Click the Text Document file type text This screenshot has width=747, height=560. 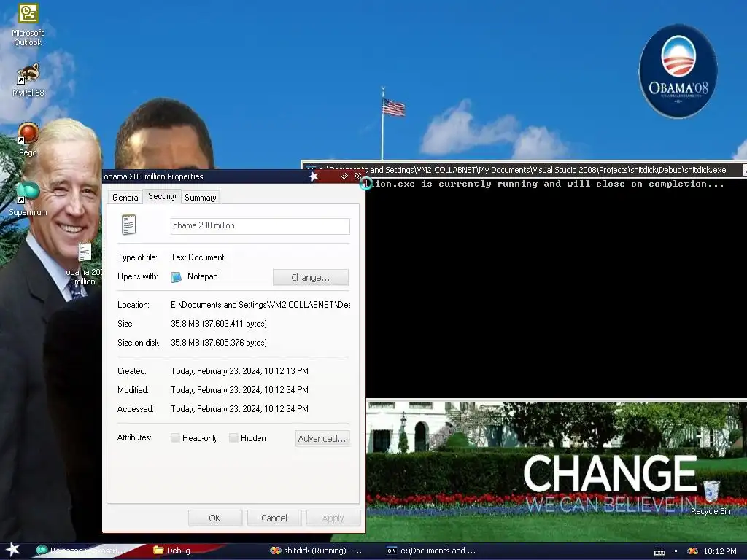(x=197, y=257)
